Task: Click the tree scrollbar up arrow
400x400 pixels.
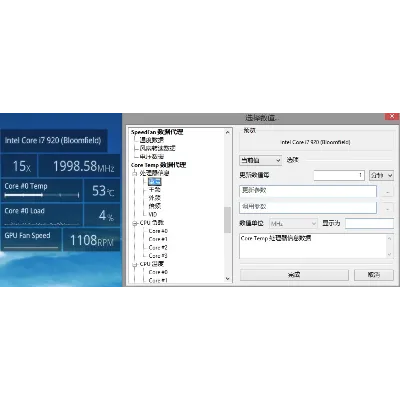Action: click(x=228, y=132)
